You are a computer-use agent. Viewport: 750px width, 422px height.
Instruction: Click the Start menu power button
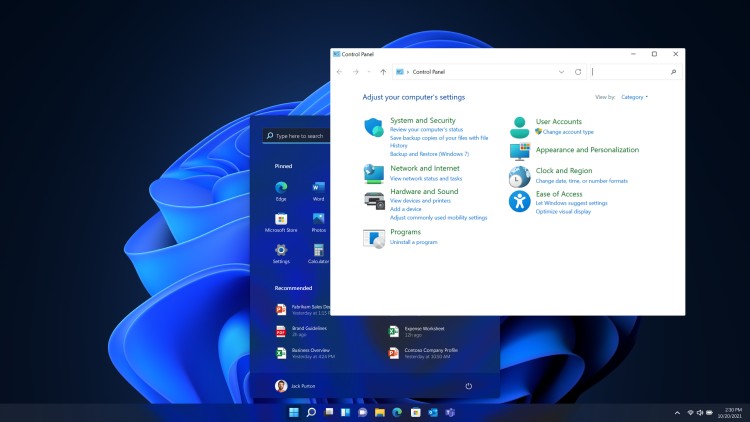[468, 385]
